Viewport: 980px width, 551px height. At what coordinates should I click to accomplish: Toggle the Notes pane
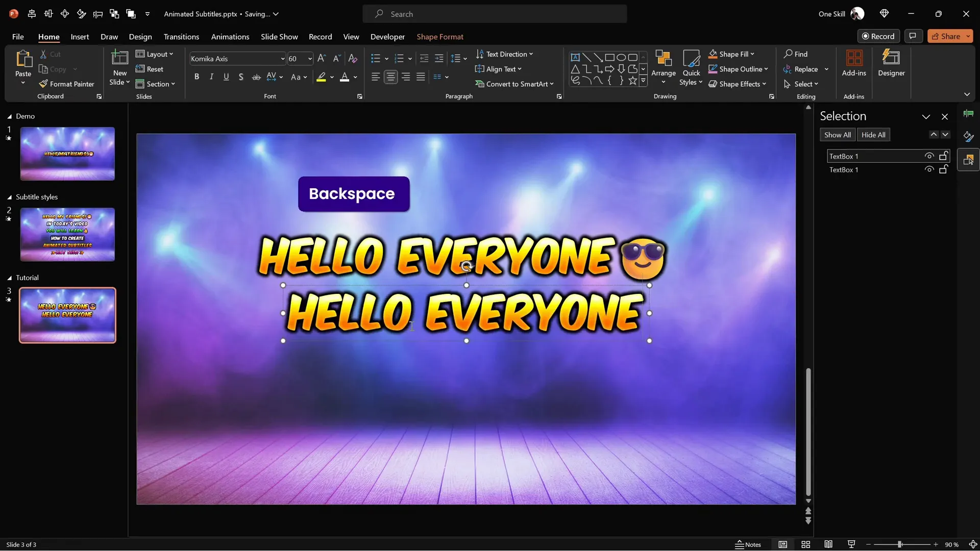pyautogui.click(x=748, y=544)
